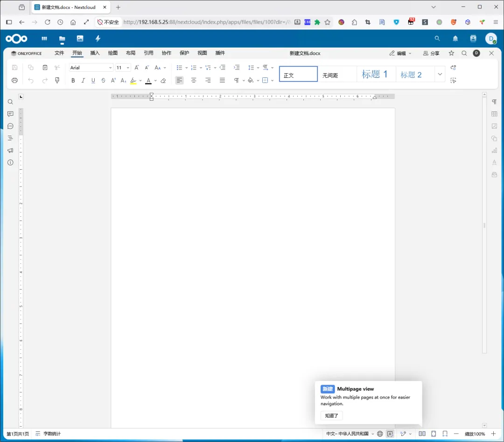This screenshot has height=442, width=504.
Task: Apply the 标题 1 heading style
Action: coord(376,74)
